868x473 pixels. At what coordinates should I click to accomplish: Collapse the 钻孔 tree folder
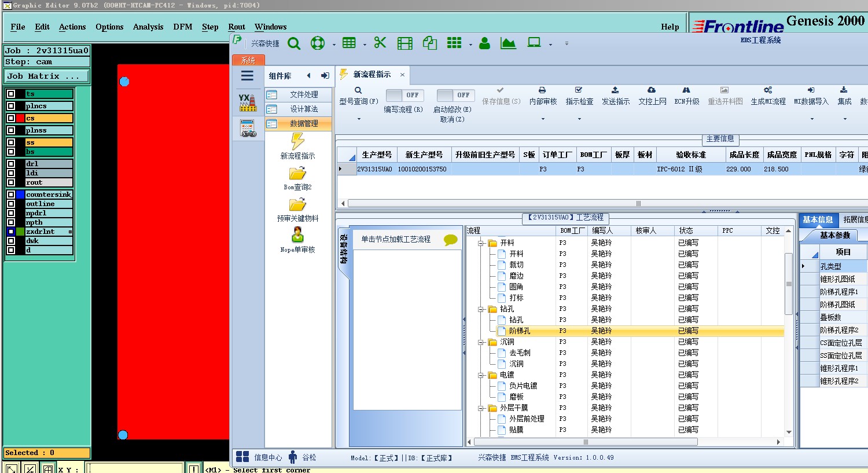click(x=481, y=309)
